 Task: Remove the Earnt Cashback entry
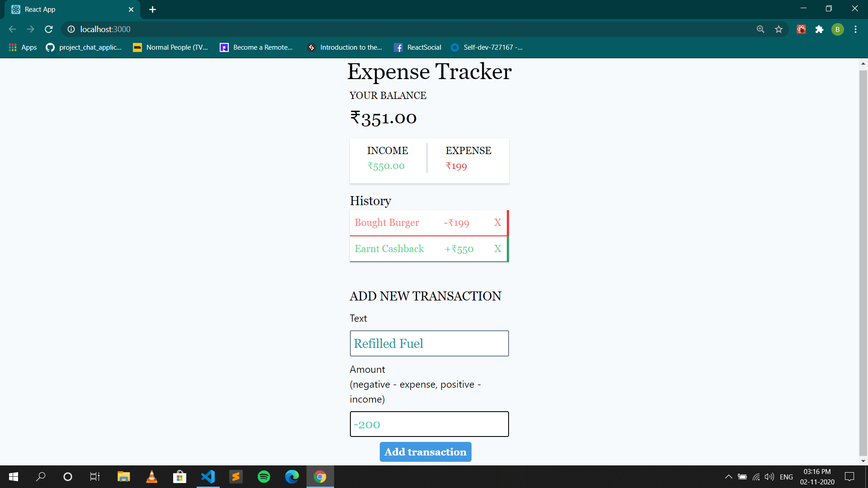pyautogui.click(x=498, y=249)
